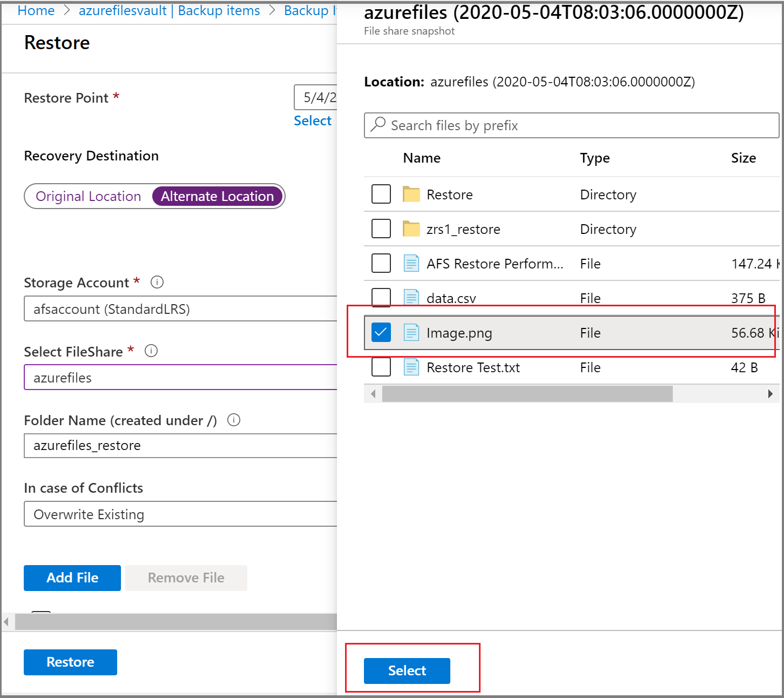This screenshot has height=698, width=784.
Task: Open the Storage Account dropdown
Action: coord(181,308)
